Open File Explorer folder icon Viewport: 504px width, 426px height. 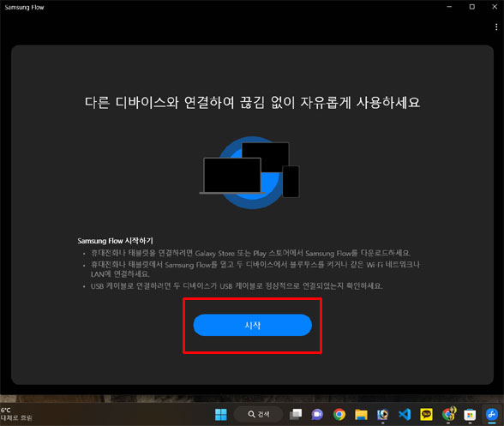pyautogui.click(x=361, y=414)
